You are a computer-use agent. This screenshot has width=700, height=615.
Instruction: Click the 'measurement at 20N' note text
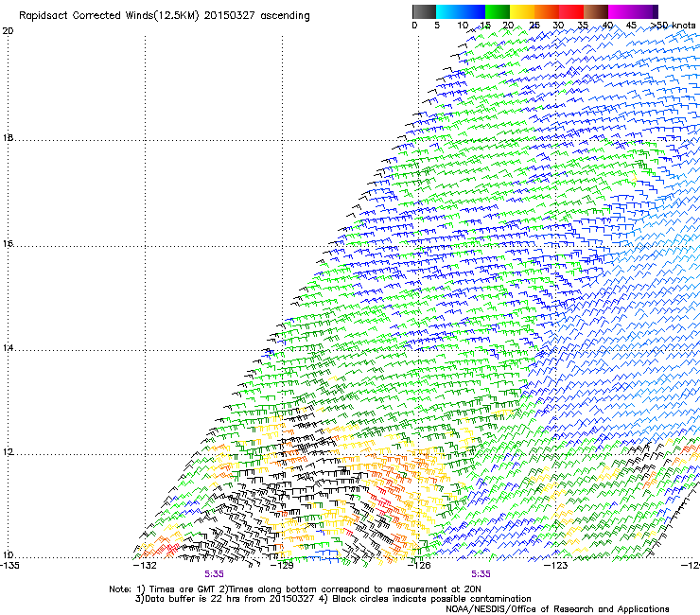434,589
